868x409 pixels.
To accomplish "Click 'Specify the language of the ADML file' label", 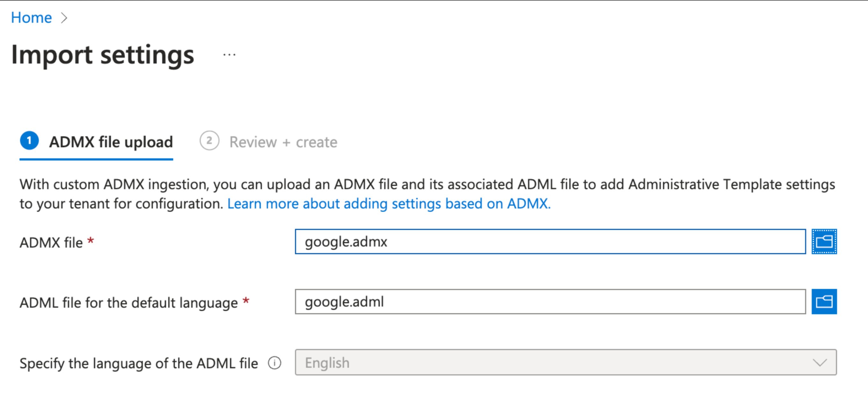I will (x=139, y=363).
